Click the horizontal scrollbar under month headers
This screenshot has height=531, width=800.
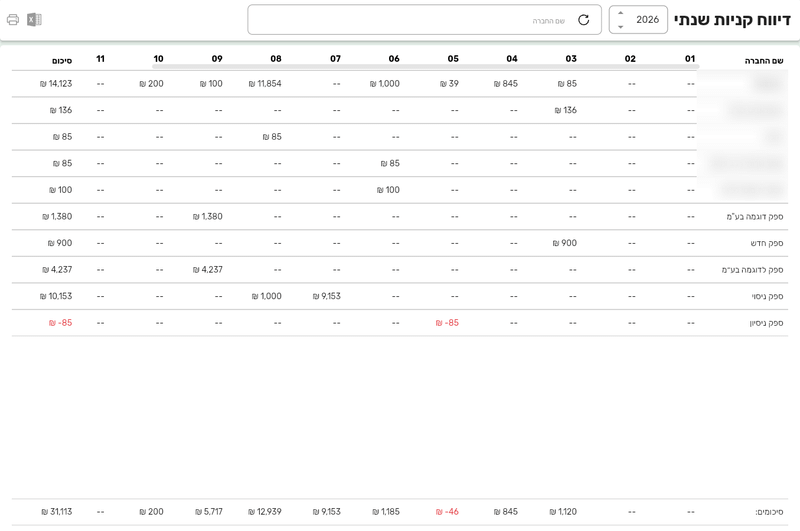[x=426, y=66]
